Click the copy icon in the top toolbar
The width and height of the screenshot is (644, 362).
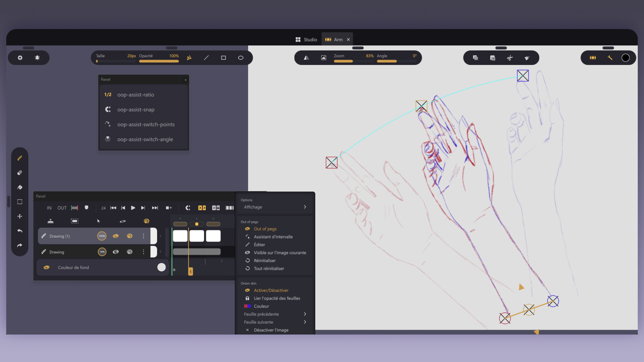click(475, 58)
